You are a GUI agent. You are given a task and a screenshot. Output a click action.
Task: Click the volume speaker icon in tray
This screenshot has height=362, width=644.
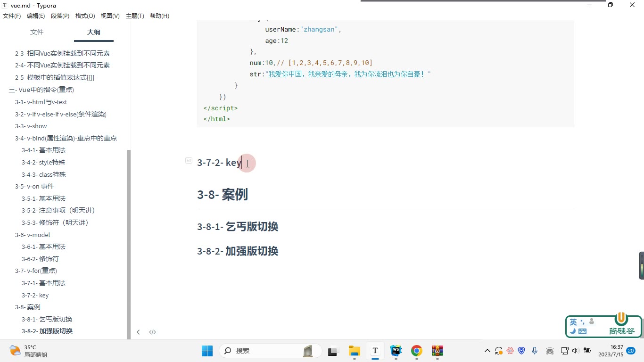click(x=575, y=351)
